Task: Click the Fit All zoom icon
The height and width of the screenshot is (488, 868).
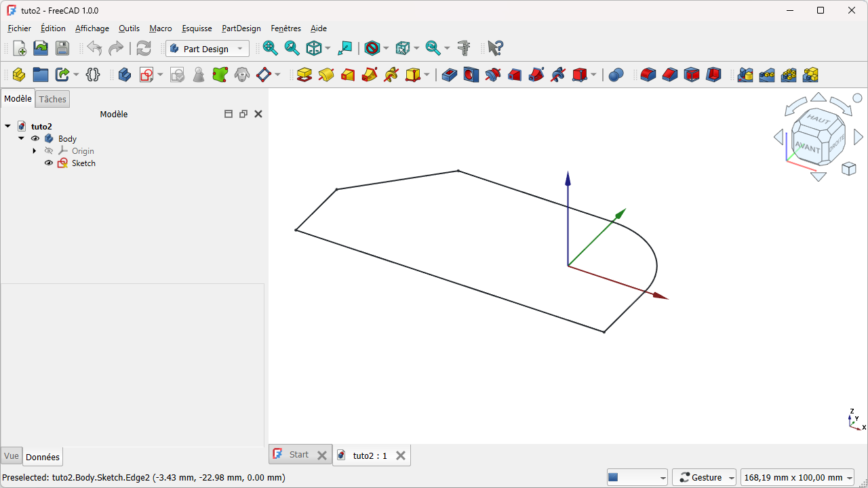Action: (270, 48)
